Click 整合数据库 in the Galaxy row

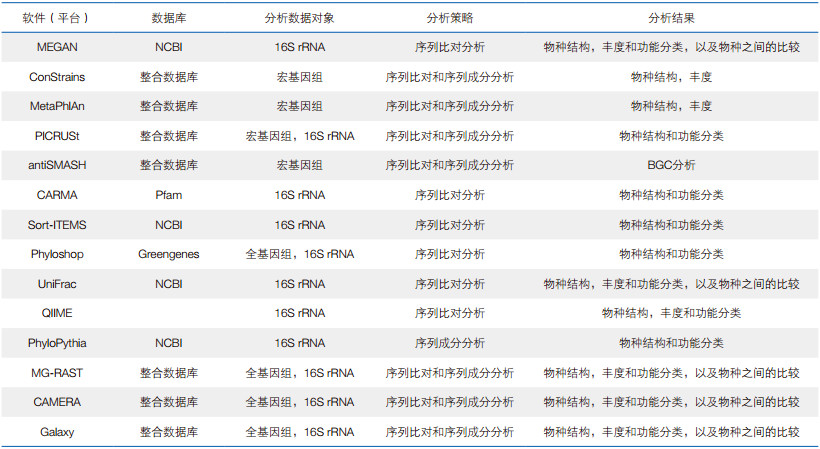(x=168, y=432)
